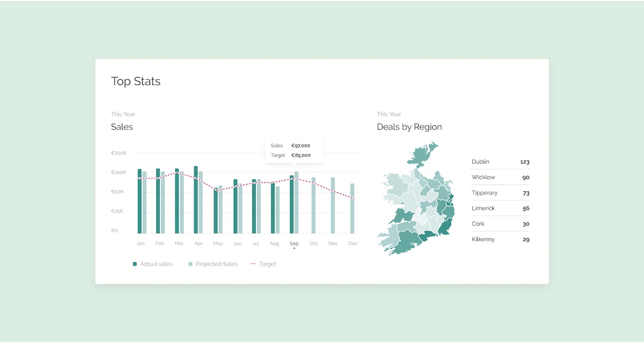Click the Jul month label

coord(256,244)
